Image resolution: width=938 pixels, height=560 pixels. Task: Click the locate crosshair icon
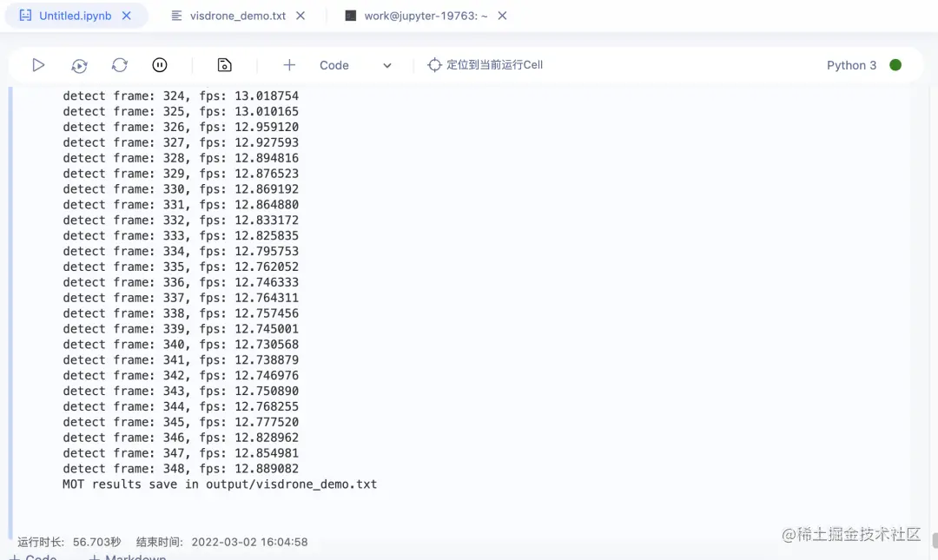(434, 64)
